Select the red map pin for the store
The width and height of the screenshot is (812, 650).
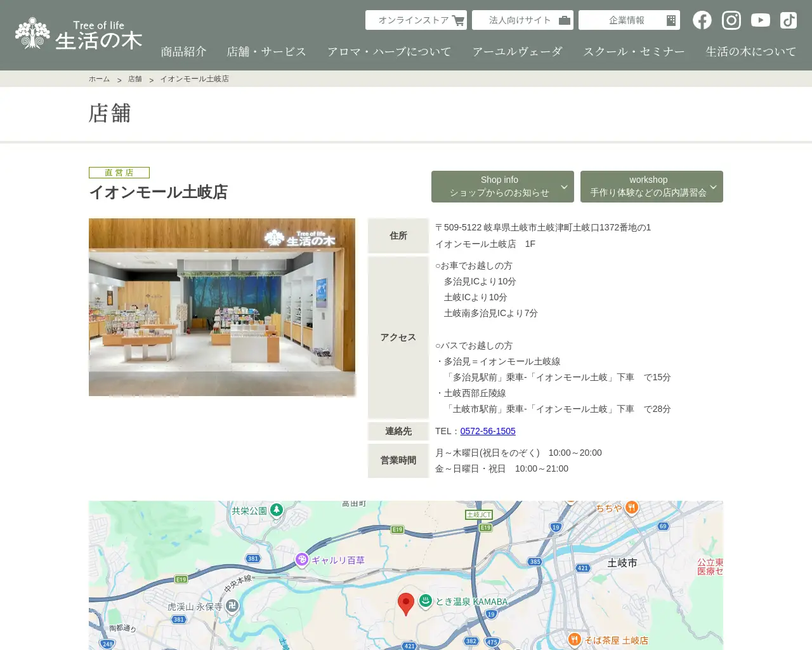407,603
